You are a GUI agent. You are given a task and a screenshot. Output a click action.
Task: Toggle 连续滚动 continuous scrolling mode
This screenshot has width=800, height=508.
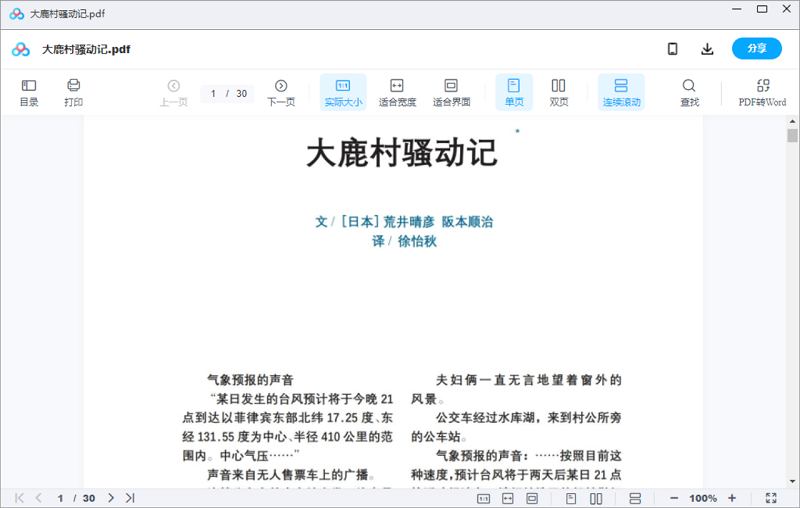point(621,92)
